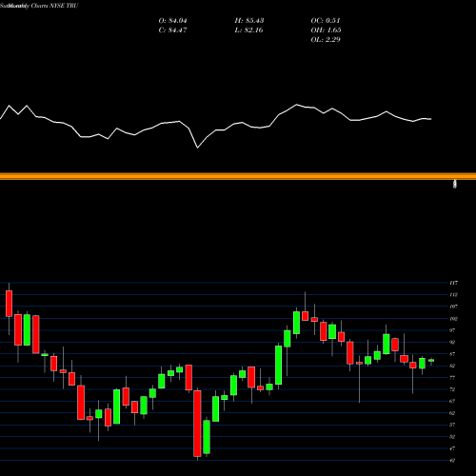The height and width of the screenshot is (476, 476).
Task: Click the 112 price axis label
Action: [x=453, y=295]
